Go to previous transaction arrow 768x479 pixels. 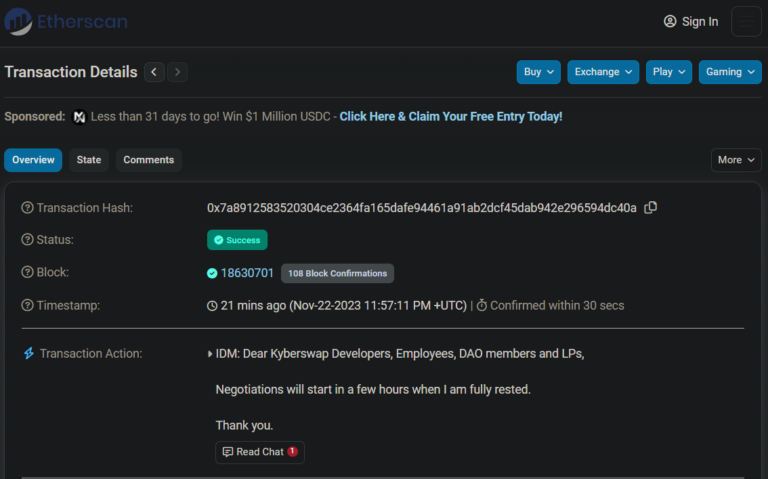[x=154, y=72]
